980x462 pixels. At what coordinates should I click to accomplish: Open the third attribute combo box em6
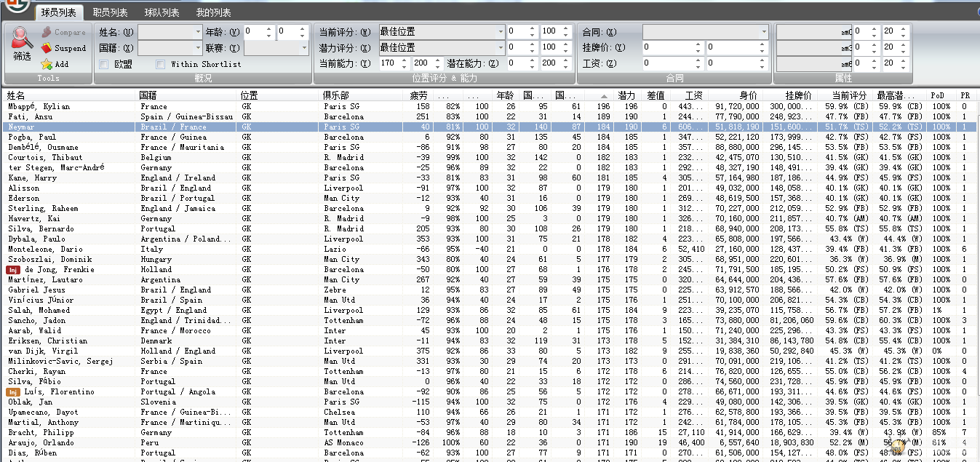click(815, 64)
